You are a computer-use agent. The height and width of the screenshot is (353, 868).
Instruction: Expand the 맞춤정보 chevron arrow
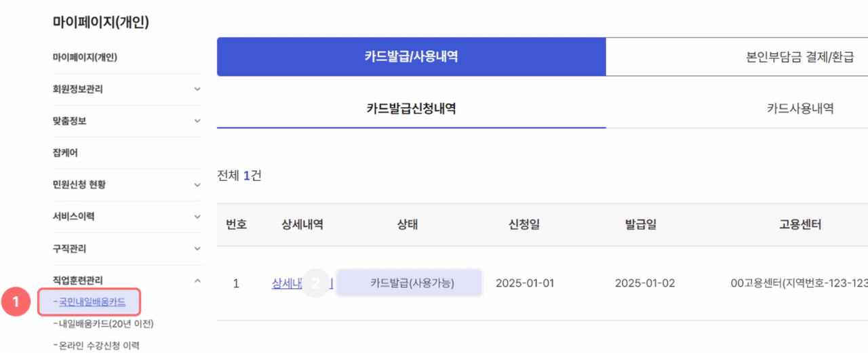click(x=197, y=121)
